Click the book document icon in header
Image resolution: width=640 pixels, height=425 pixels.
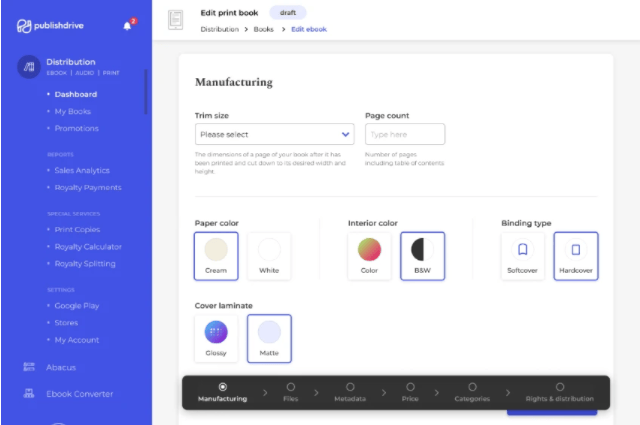click(x=176, y=20)
